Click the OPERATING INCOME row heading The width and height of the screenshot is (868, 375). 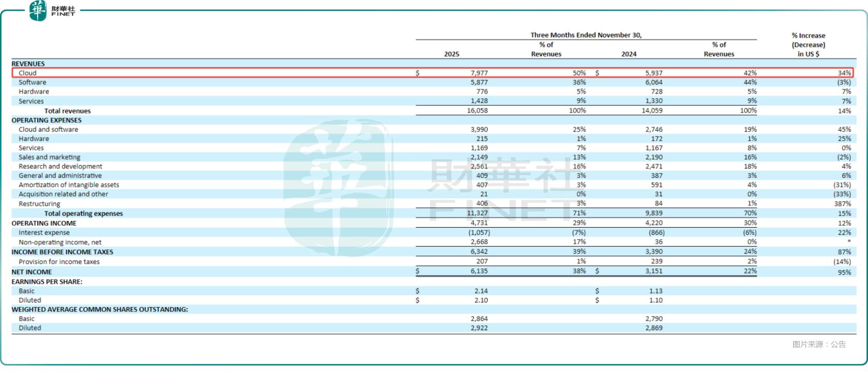(44, 223)
